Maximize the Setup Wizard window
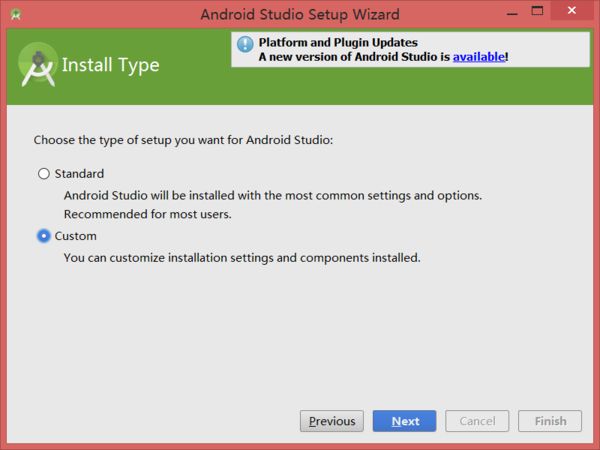This screenshot has height=450, width=600. click(x=537, y=11)
